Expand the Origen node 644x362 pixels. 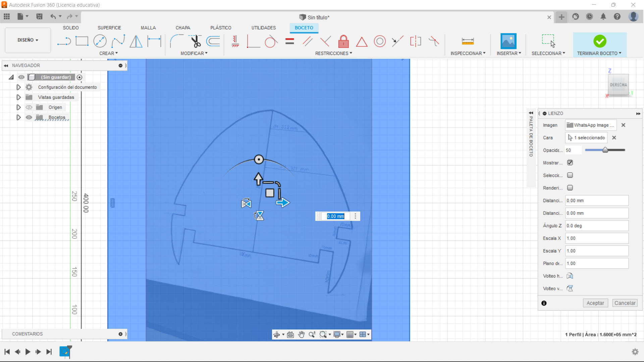pyautogui.click(x=18, y=107)
